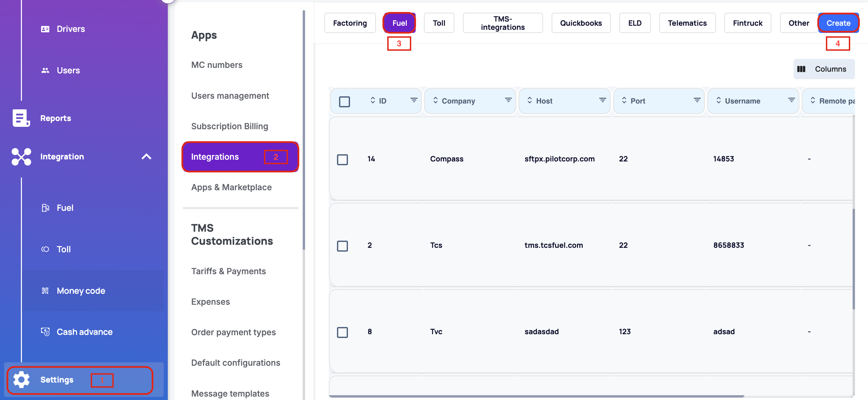Image resolution: width=868 pixels, height=400 pixels.
Task: Switch to the Quickbooks tab
Action: click(x=581, y=23)
